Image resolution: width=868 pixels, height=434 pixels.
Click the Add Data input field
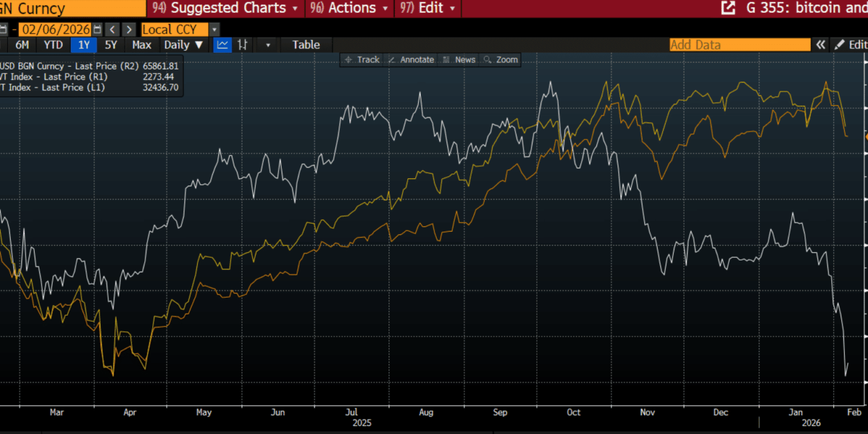739,45
